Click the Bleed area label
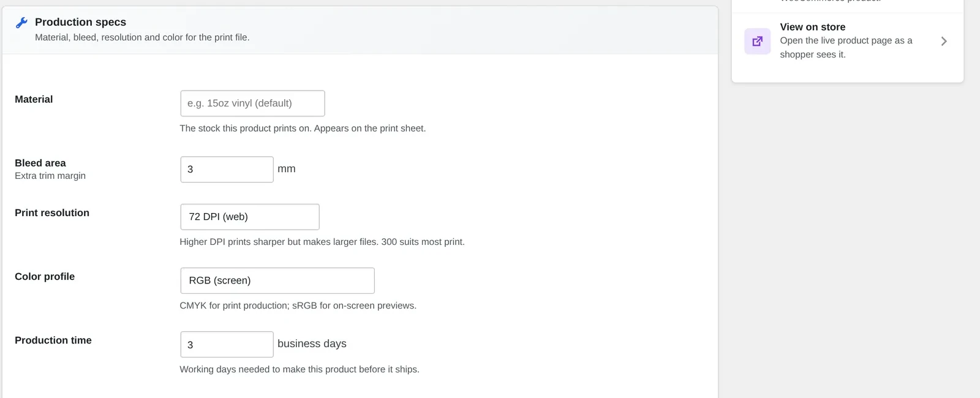The height and width of the screenshot is (398, 980). 40,163
